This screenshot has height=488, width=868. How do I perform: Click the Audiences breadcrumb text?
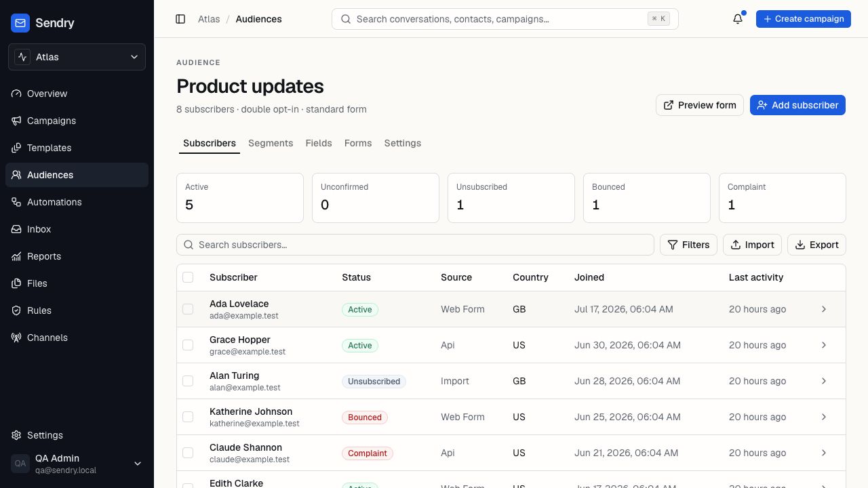pyautogui.click(x=258, y=19)
